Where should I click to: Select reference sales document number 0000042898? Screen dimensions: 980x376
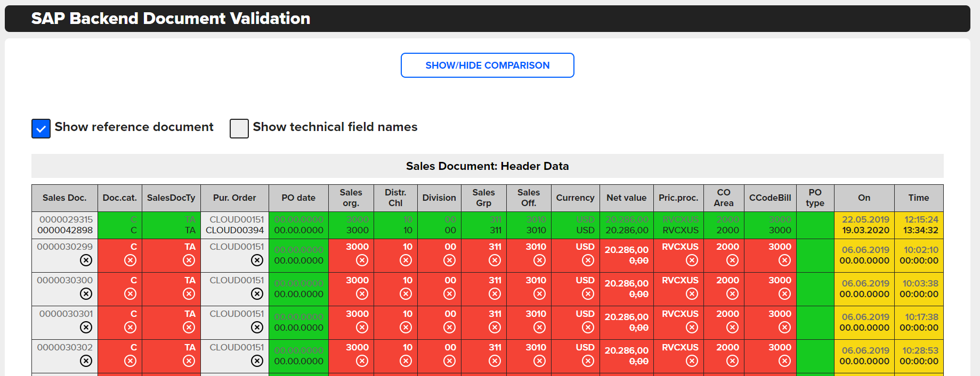click(65, 230)
